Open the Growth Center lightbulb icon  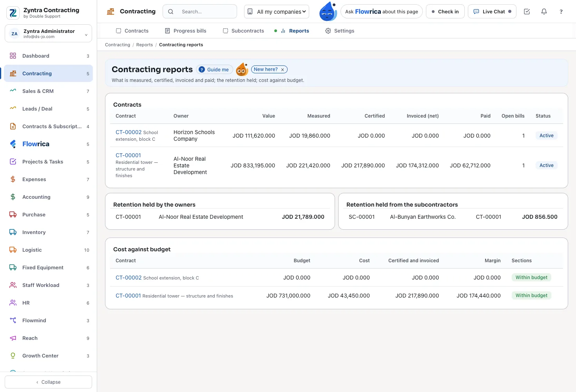tap(13, 356)
